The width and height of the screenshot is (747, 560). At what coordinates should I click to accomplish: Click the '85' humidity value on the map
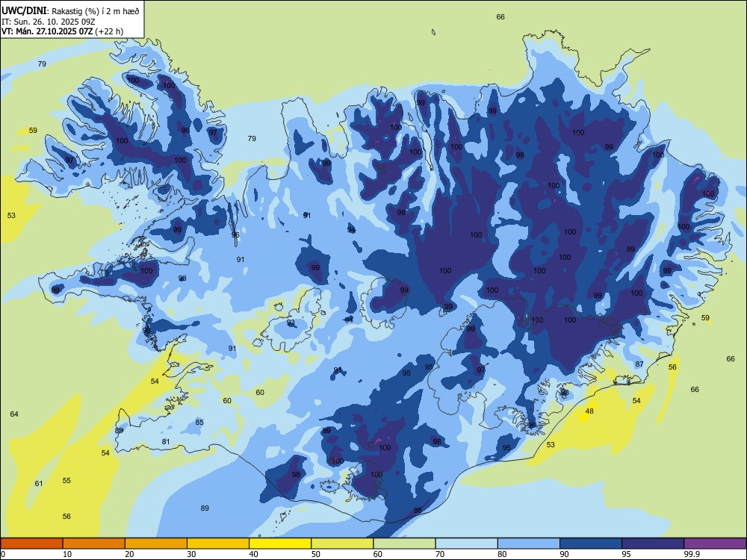click(199, 422)
